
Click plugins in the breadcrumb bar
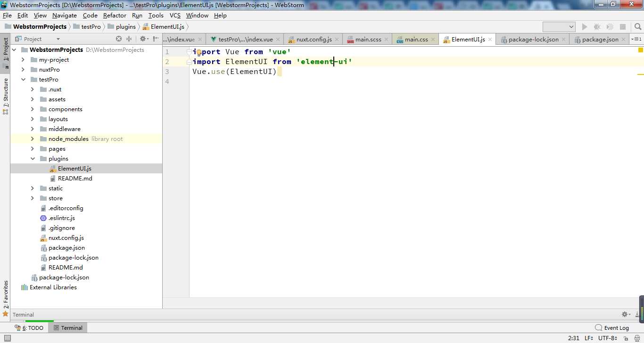click(x=122, y=27)
